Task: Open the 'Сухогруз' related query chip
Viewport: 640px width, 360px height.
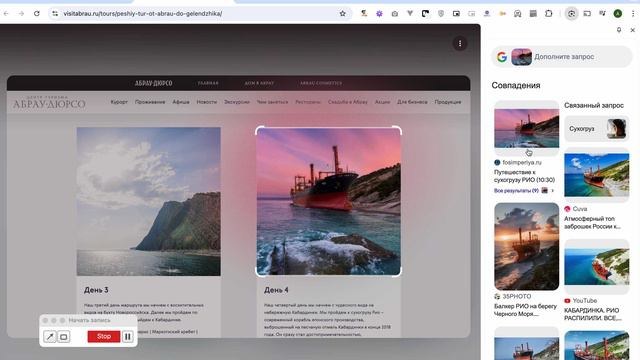Action: pos(596,129)
